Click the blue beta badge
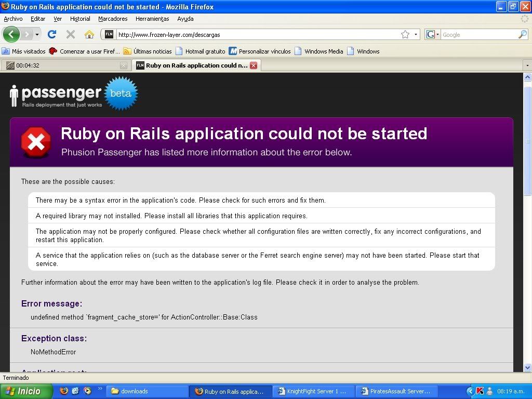The width and height of the screenshot is (532, 399). click(121, 94)
